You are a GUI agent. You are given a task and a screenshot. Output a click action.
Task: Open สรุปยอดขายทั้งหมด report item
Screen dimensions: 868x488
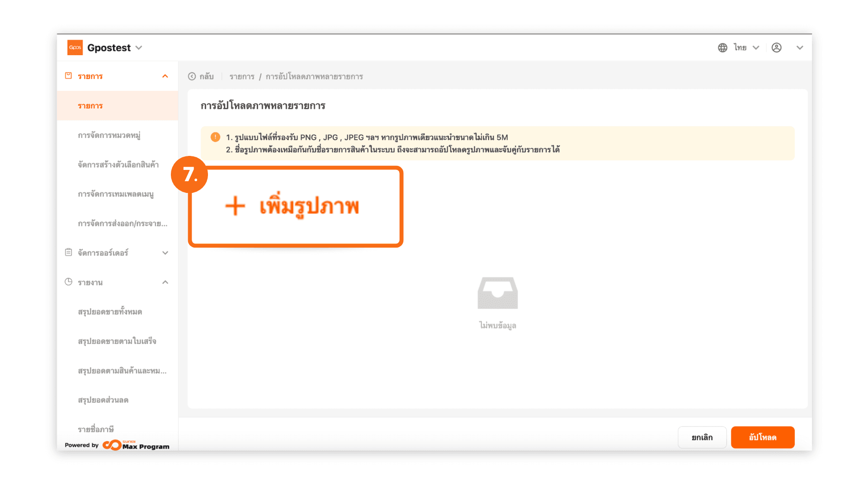110,311
